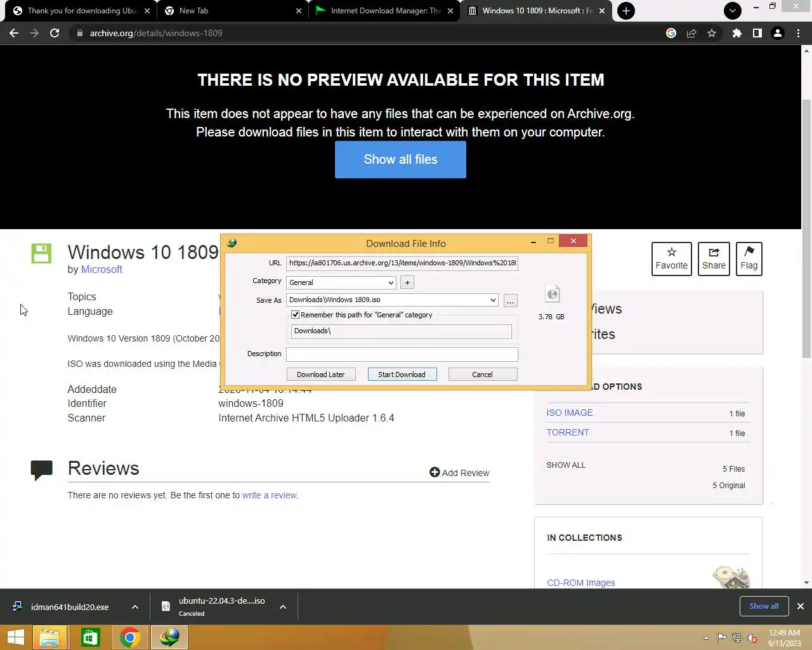Click Show all files button
Screen dimensions: 812x650
(x=400, y=159)
